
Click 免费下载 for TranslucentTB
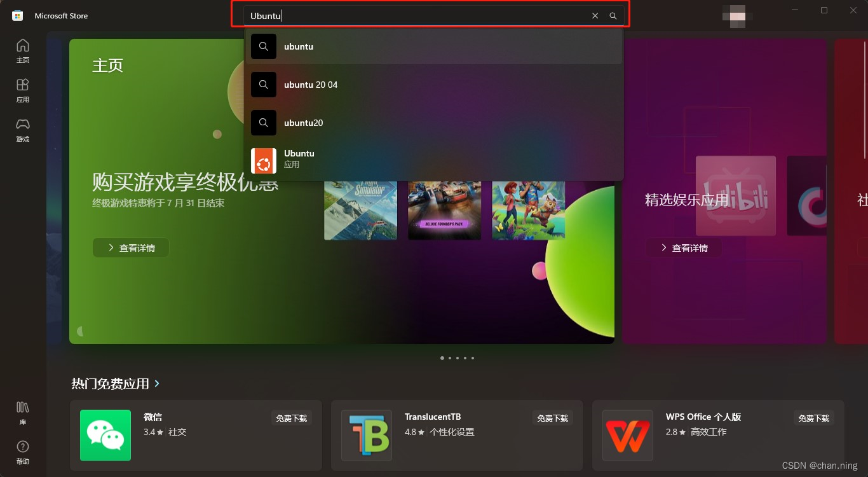[553, 418]
